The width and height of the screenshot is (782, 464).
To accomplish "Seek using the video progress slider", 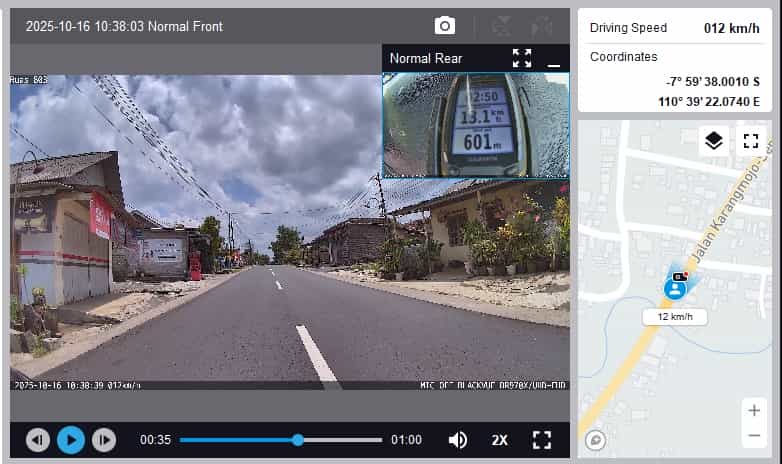I will click(298, 440).
